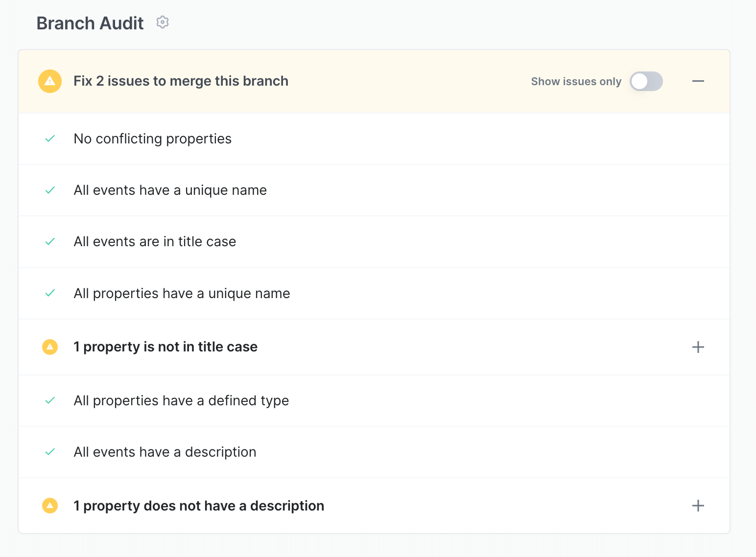Image resolution: width=756 pixels, height=557 pixels.
Task: Click the checkmark beside All properties have a defined type
Action: coord(49,400)
